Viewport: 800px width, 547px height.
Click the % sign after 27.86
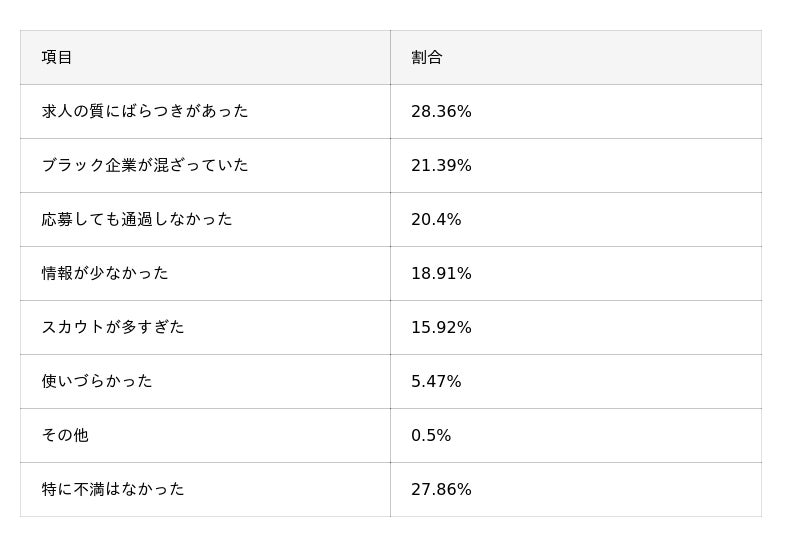click(465, 490)
